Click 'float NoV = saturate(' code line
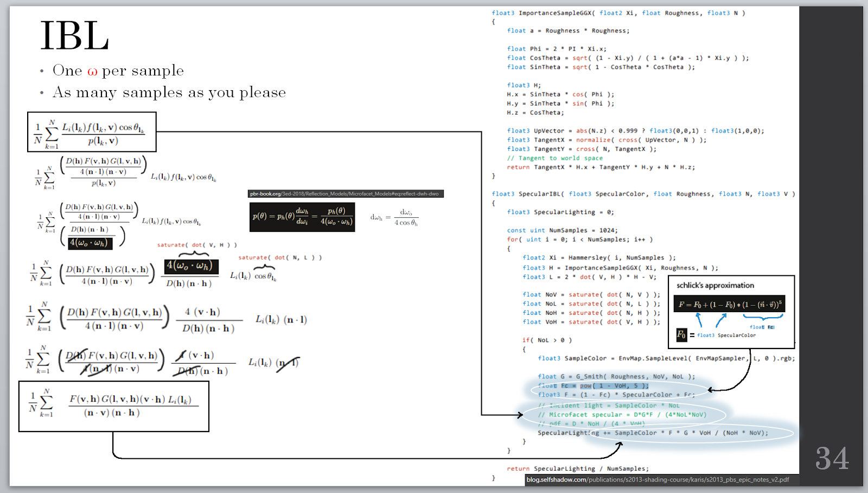This screenshot has height=493, width=868. point(591,295)
